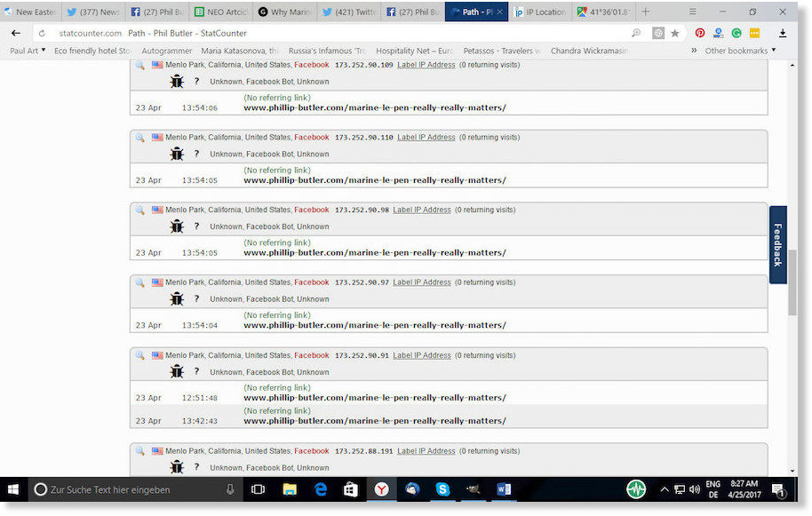The image size is (812, 516).
Task: Open the Hospitality Net bookmark
Action: click(x=414, y=51)
